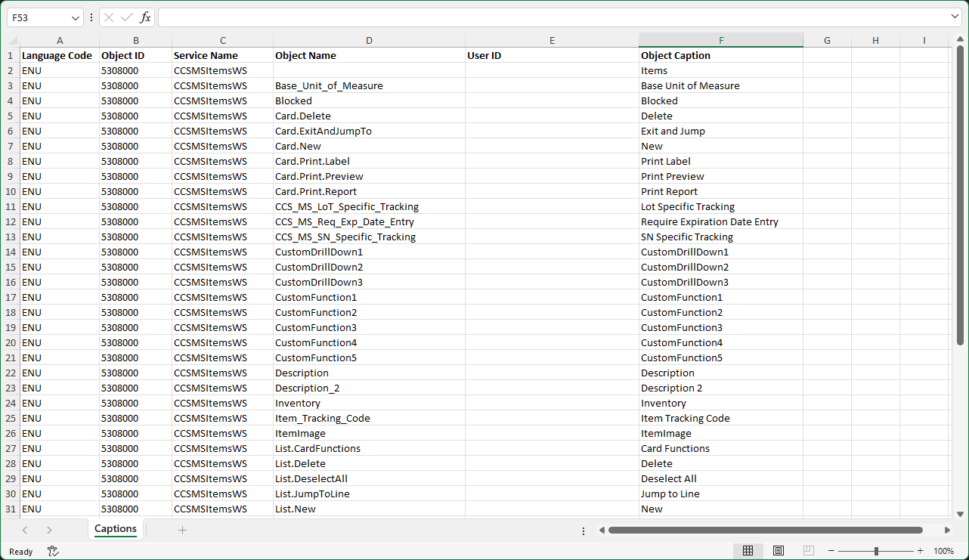Open the Name Box dropdown arrow
This screenshot has height=560, width=969.
74,17
